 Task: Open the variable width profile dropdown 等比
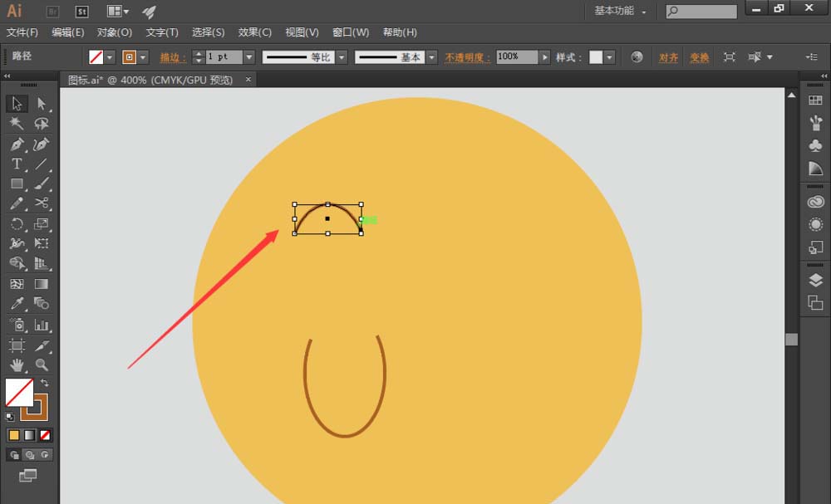(342, 57)
